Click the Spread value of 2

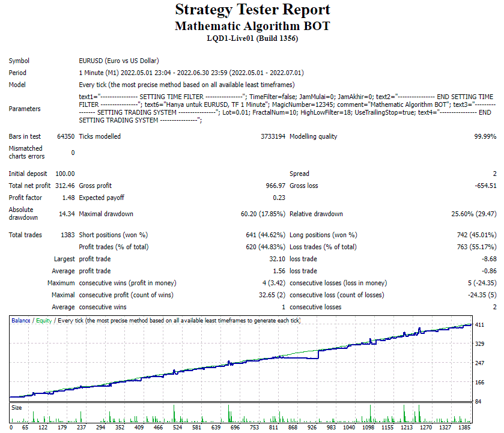click(x=494, y=174)
